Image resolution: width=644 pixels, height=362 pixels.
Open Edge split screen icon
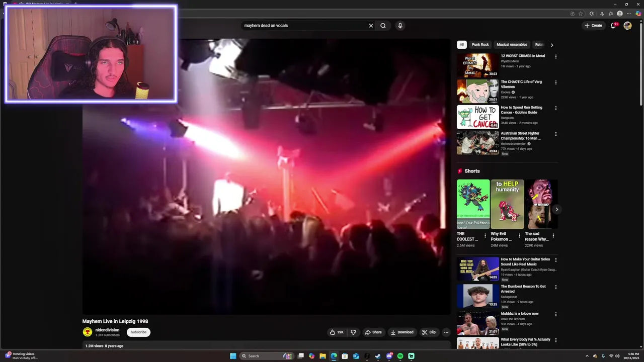pyautogui.click(x=572, y=14)
